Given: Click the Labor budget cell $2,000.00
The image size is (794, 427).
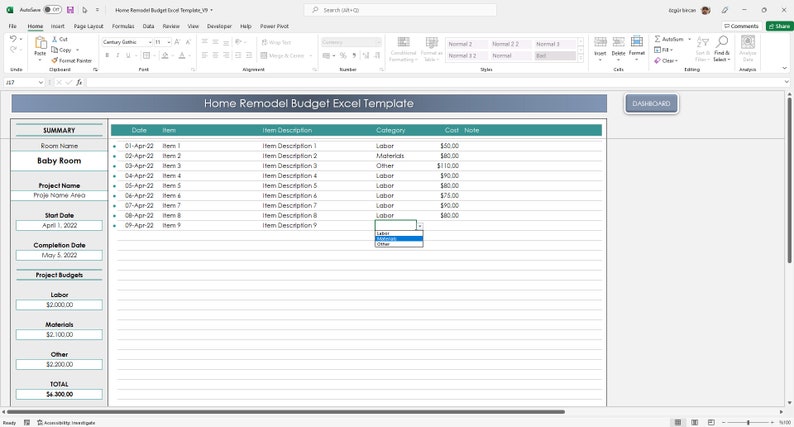Looking at the screenshot, I should pos(59,305).
